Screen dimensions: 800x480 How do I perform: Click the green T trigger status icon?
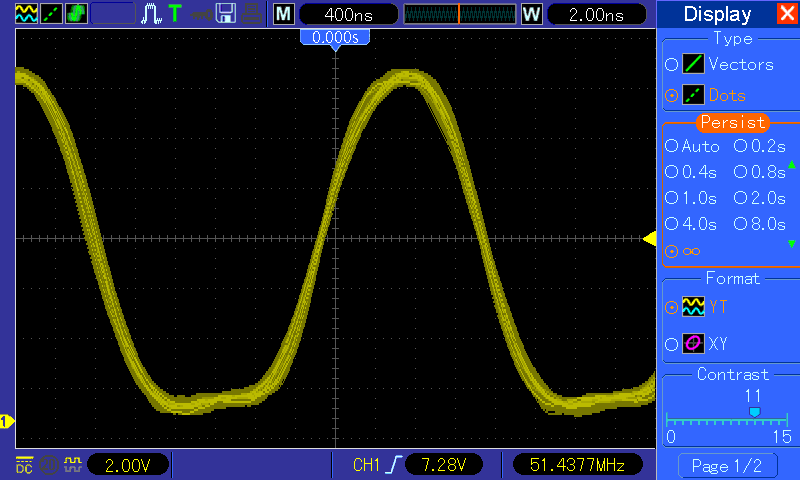click(175, 13)
